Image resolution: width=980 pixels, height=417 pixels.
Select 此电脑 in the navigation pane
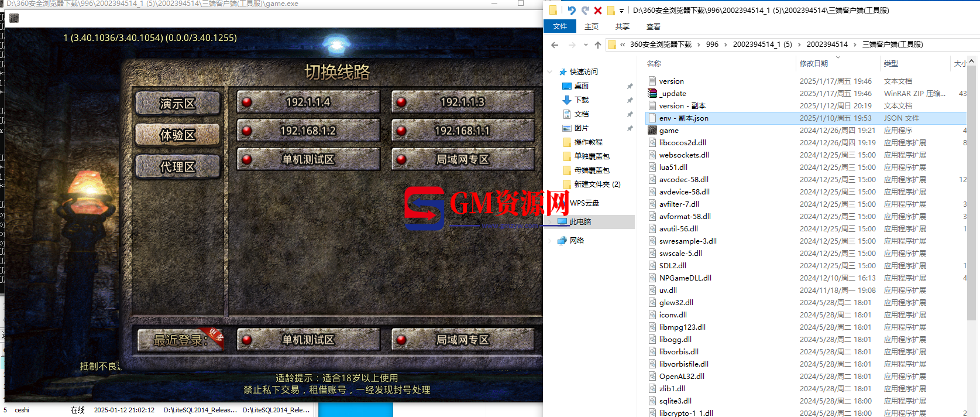pyautogui.click(x=580, y=222)
